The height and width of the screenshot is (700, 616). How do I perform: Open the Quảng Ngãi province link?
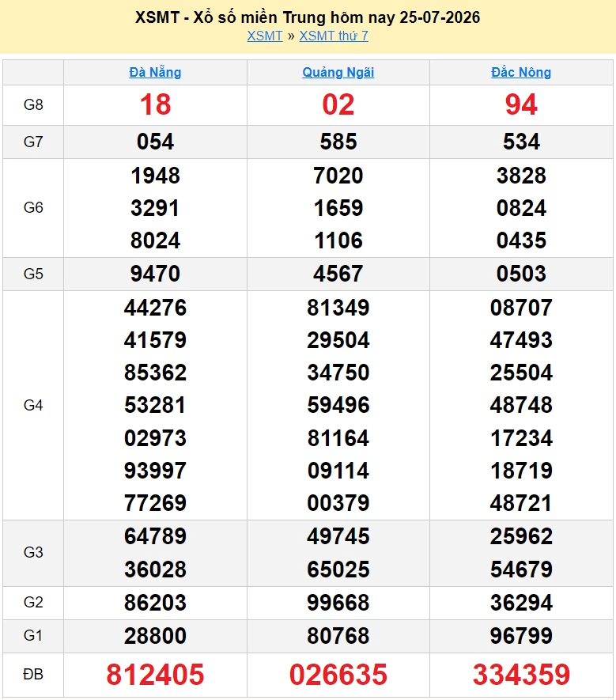click(x=338, y=72)
